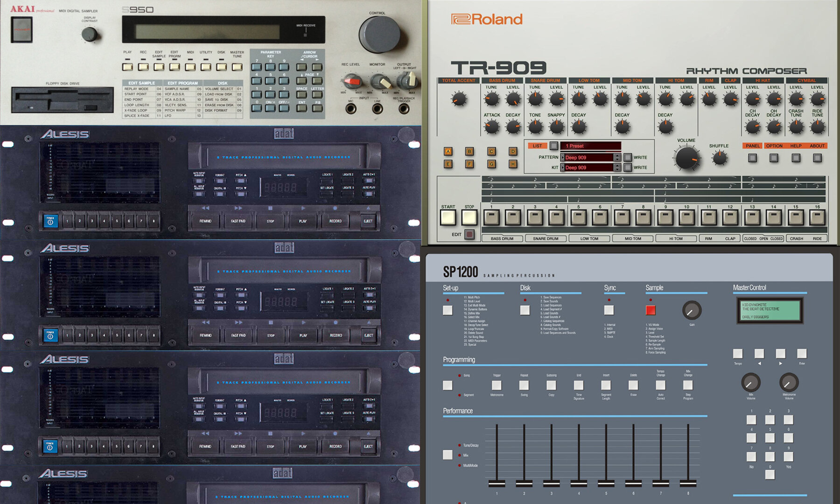Viewport: 840px width, 504px height.
Task: Click the PATTERN field stepper arrows
Action: (617, 157)
